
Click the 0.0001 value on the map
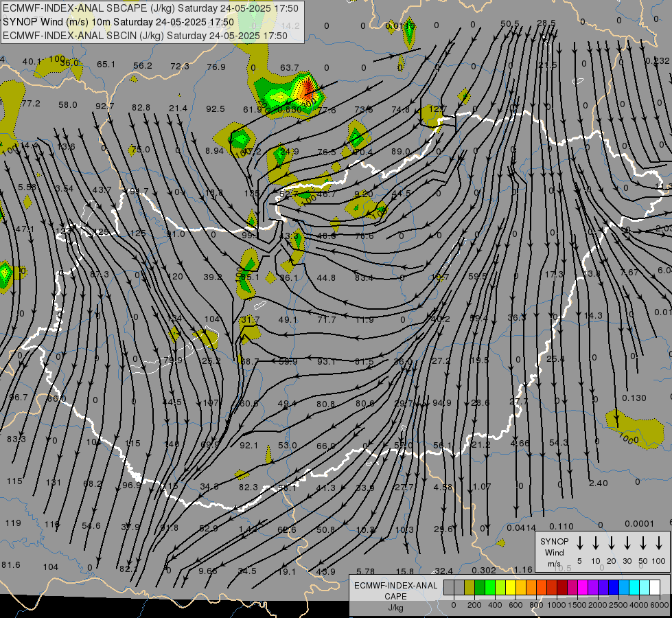pyautogui.click(x=640, y=524)
